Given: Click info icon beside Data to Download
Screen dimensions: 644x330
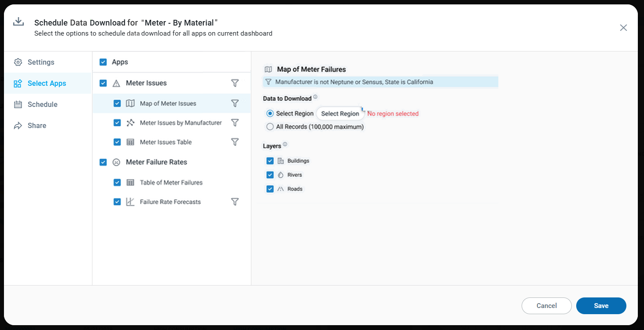Looking at the screenshot, I should 315,97.
